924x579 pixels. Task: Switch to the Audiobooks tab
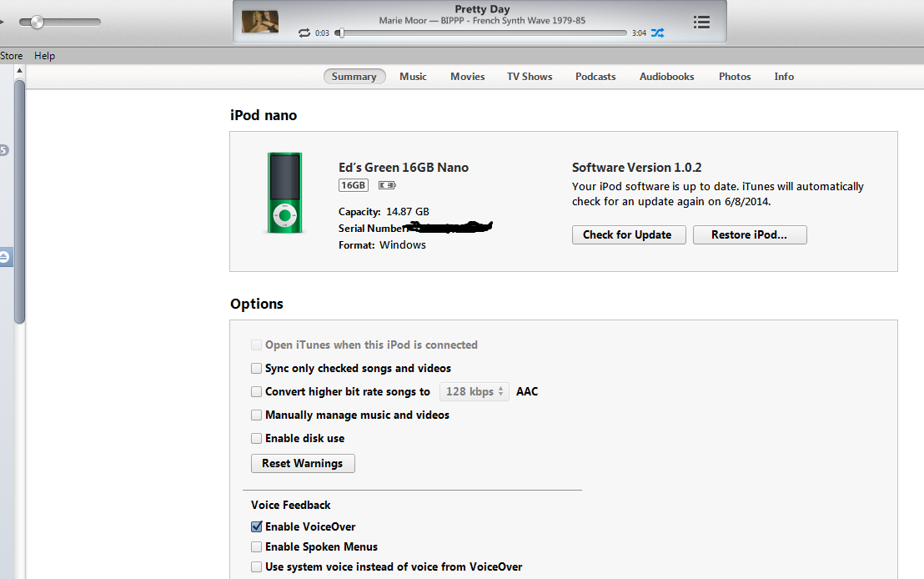(x=666, y=77)
